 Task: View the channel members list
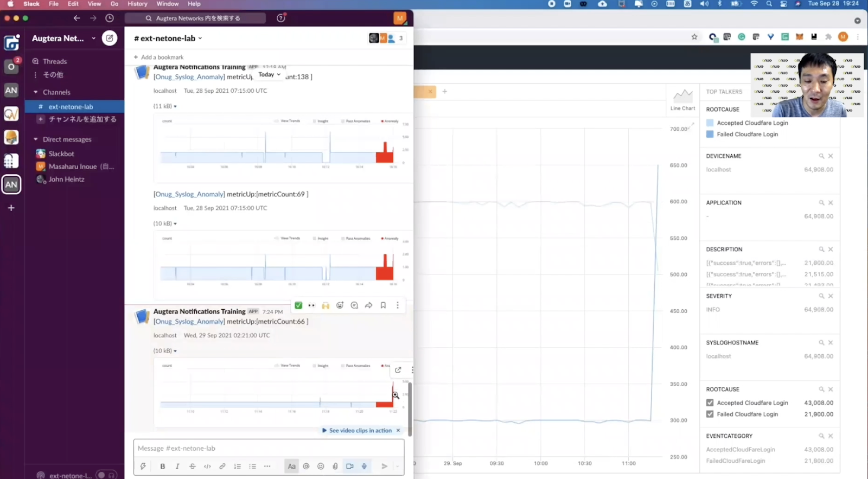(x=387, y=38)
